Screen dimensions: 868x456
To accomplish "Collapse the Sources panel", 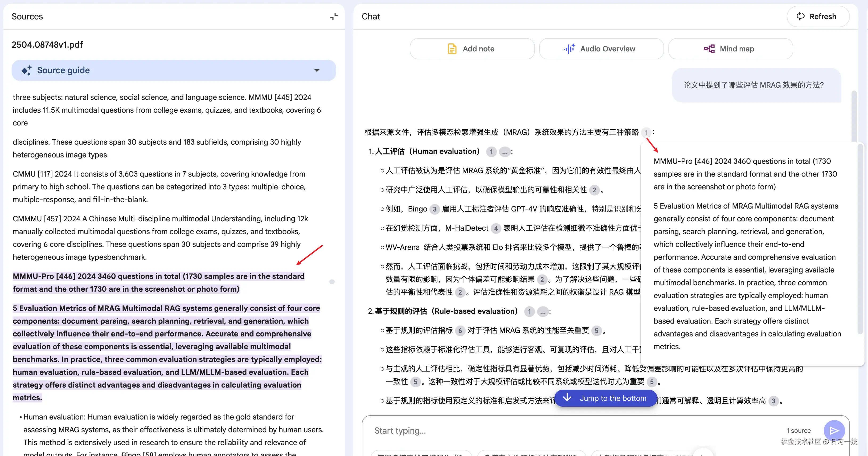I will (x=334, y=16).
